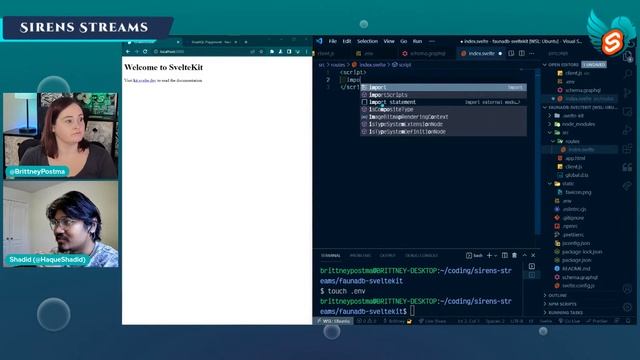Open the View menu
Image resolution: width=640 pixels, height=360 pixels.
point(389,41)
